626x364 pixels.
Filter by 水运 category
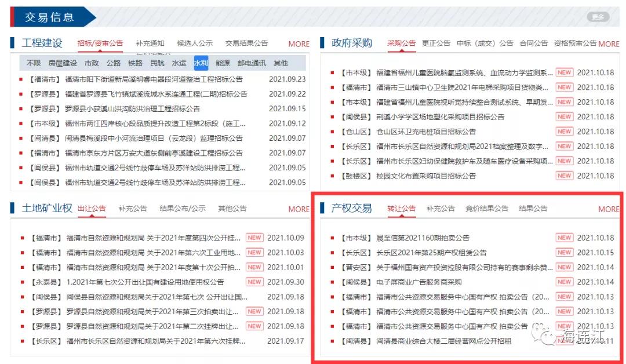coord(179,63)
